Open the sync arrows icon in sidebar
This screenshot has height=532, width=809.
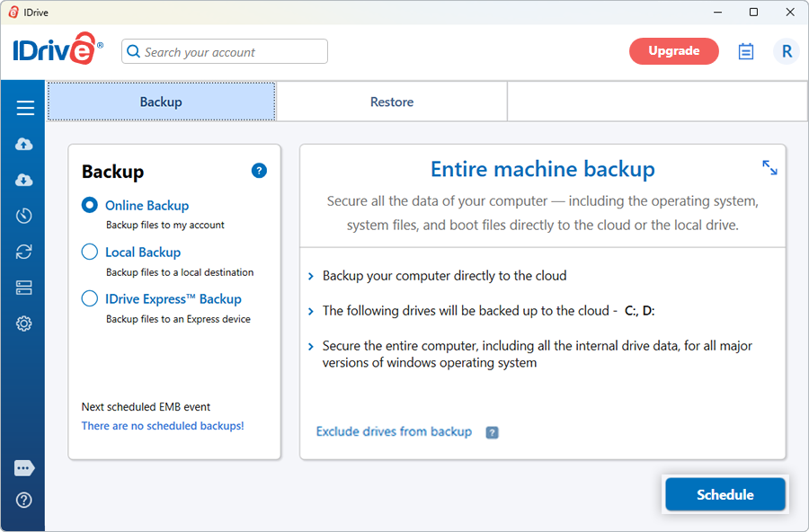23,252
